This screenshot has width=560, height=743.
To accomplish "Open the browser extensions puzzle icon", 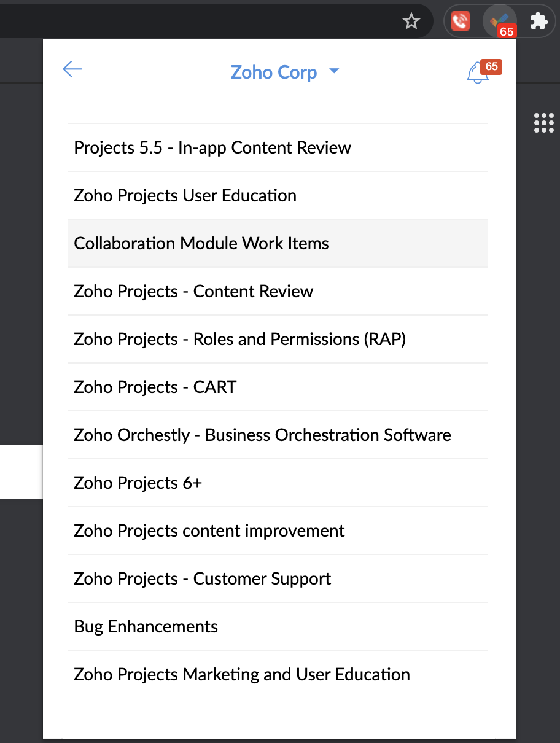I will click(x=539, y=21).
